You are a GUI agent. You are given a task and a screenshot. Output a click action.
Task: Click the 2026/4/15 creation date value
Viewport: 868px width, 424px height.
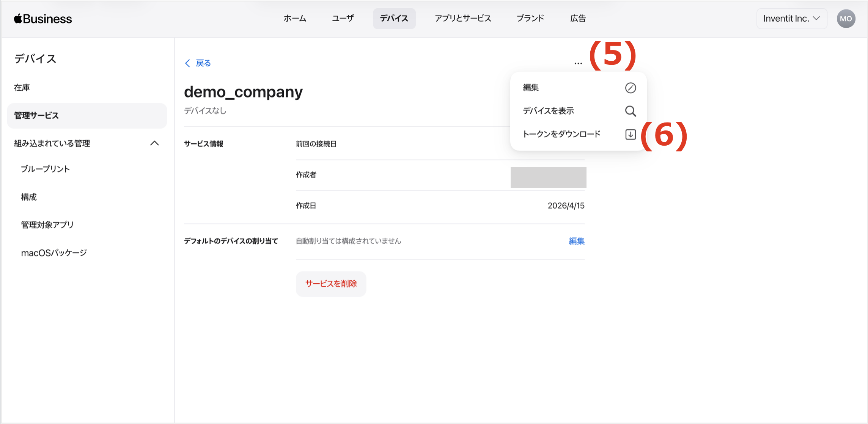coord(566,206)
